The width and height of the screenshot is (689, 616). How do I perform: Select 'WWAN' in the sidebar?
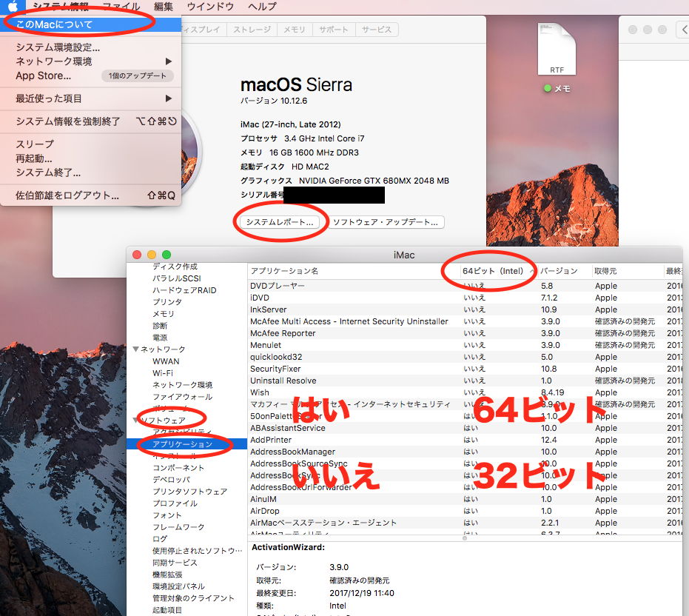tap(166, 361)
